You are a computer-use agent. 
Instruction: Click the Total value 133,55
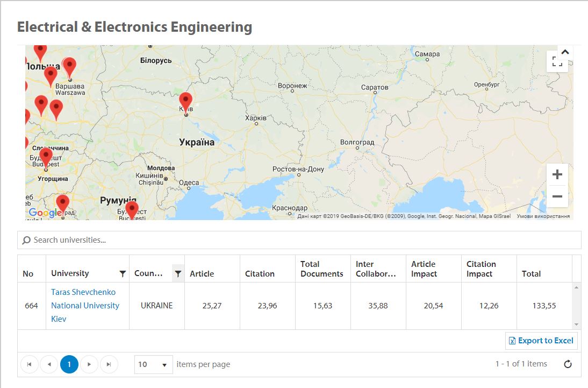point(544,306)
